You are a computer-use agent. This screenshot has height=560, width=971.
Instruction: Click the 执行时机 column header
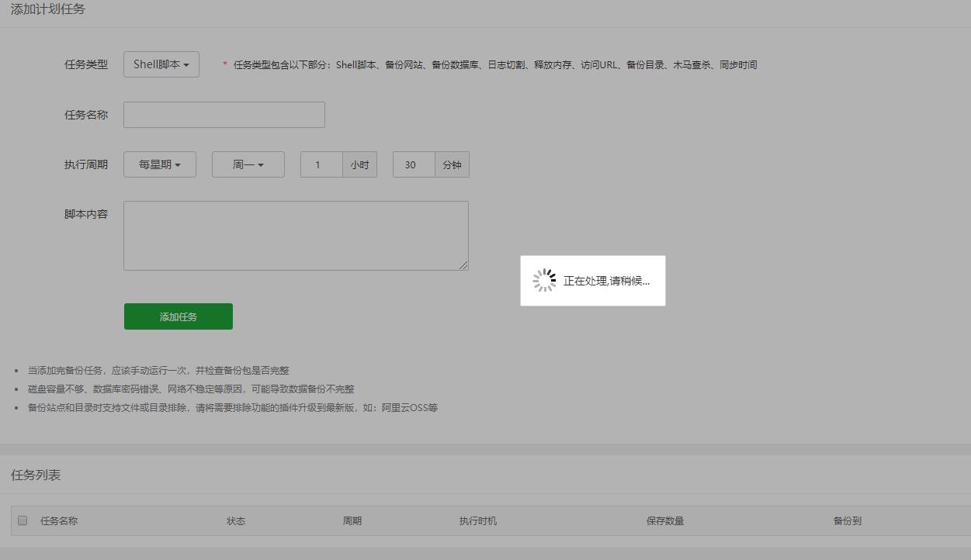pyautogui.click(x=479, y=520)
